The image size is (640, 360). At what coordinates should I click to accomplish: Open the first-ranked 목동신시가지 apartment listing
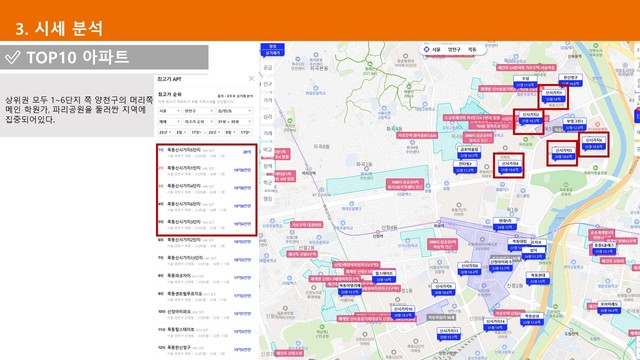click(206, 153)
